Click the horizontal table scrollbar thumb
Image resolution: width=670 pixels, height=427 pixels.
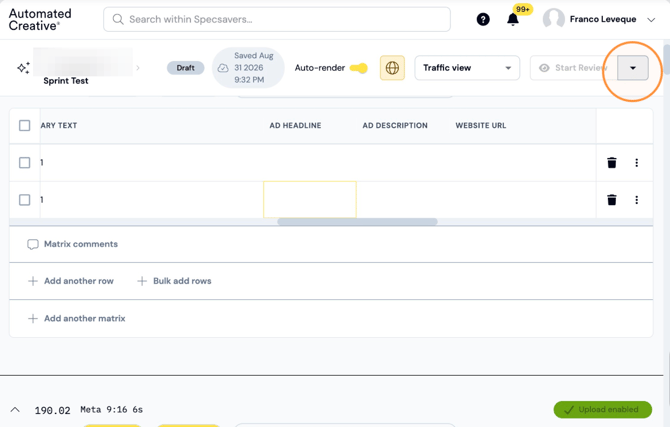click(x=357, y=222)
